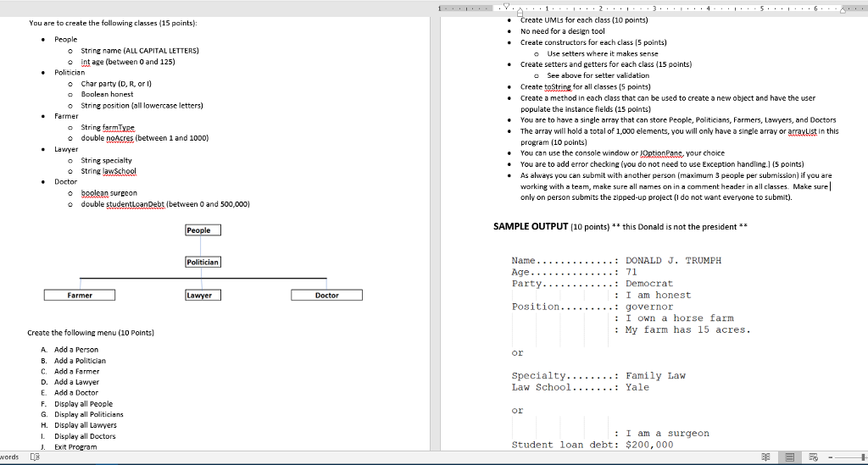Click the sample output value '$200,000'
This screenshot has height=465, width=868.
click(x=649, y=445)
